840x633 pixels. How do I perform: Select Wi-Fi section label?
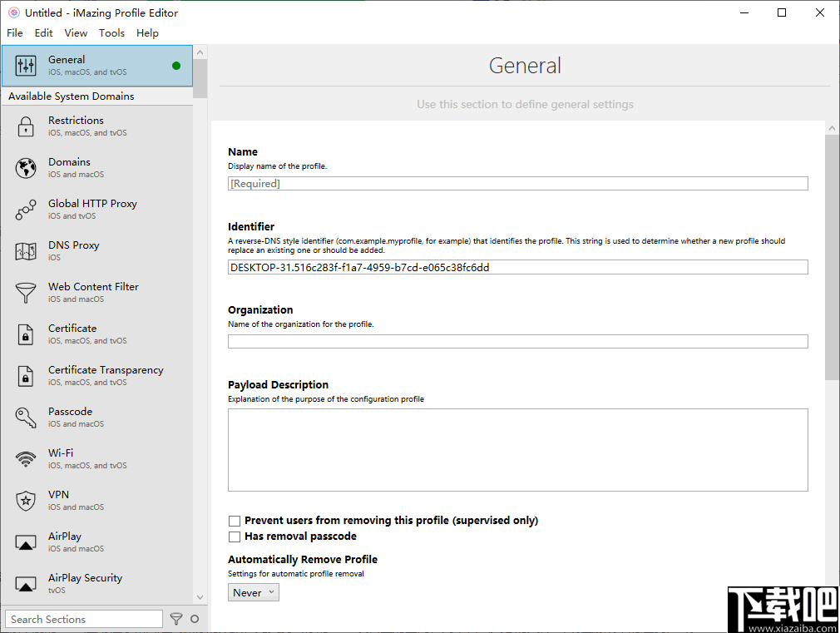pos(61,452)
